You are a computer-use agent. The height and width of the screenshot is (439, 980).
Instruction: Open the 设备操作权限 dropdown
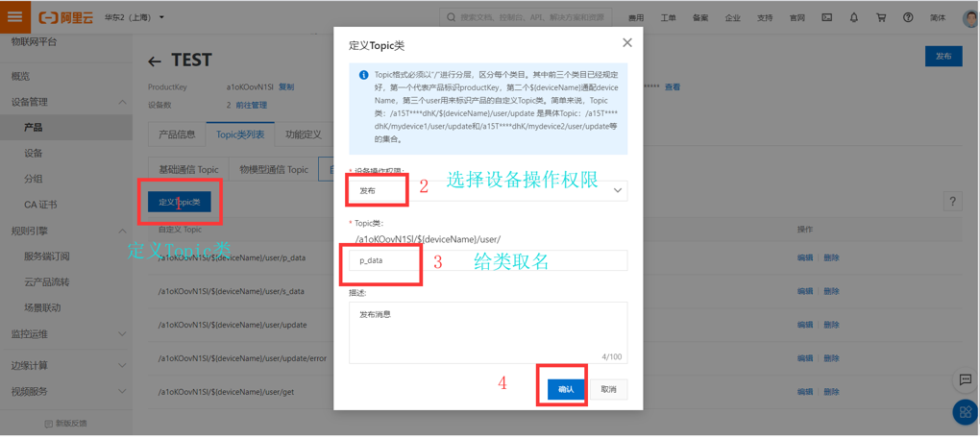[x=487, y=190]
